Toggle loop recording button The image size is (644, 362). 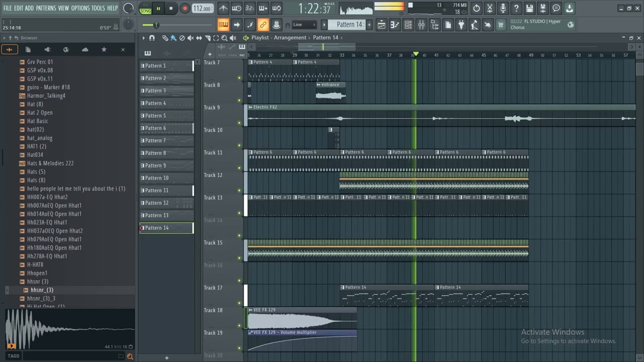(x=276, y=8)
